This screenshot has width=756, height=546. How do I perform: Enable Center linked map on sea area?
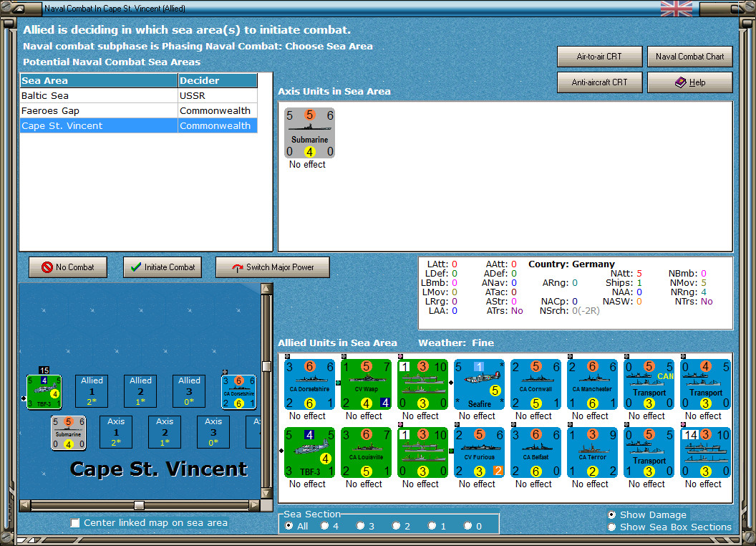[75, 523]
